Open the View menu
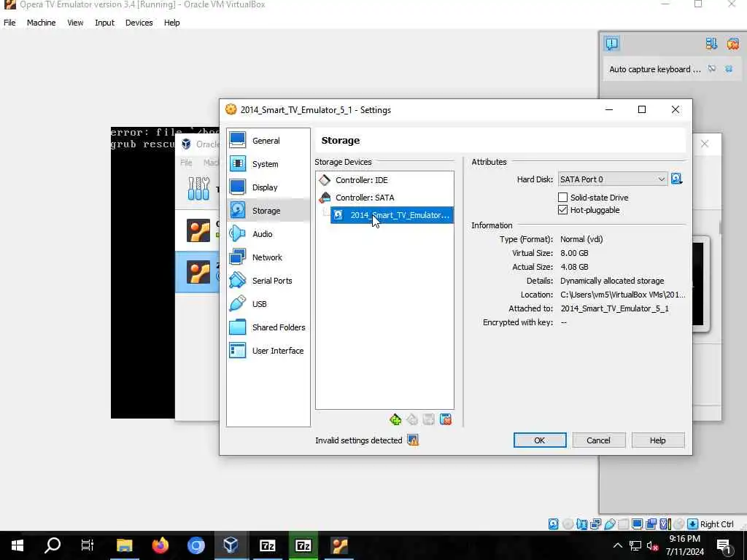Image resolution: width=747 pixels, height=560 pixels. (75, 23)
